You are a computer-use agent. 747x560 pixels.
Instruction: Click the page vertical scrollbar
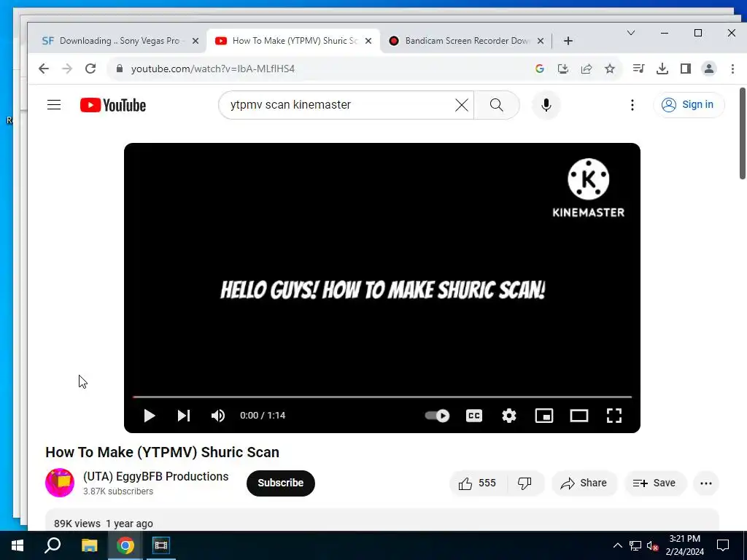point(742,133)
